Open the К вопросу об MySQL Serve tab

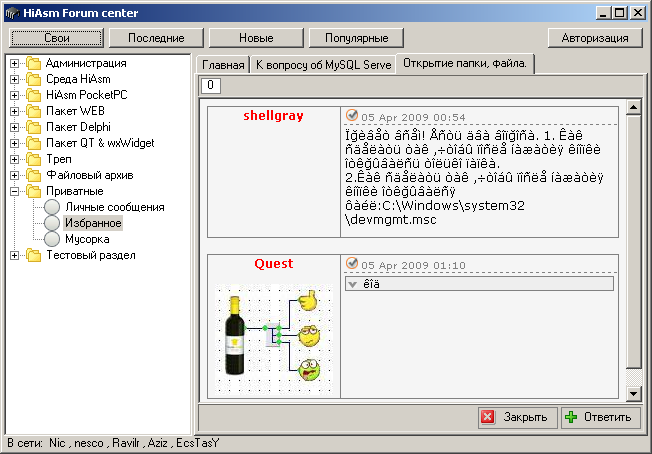click(x=321, y=65)
